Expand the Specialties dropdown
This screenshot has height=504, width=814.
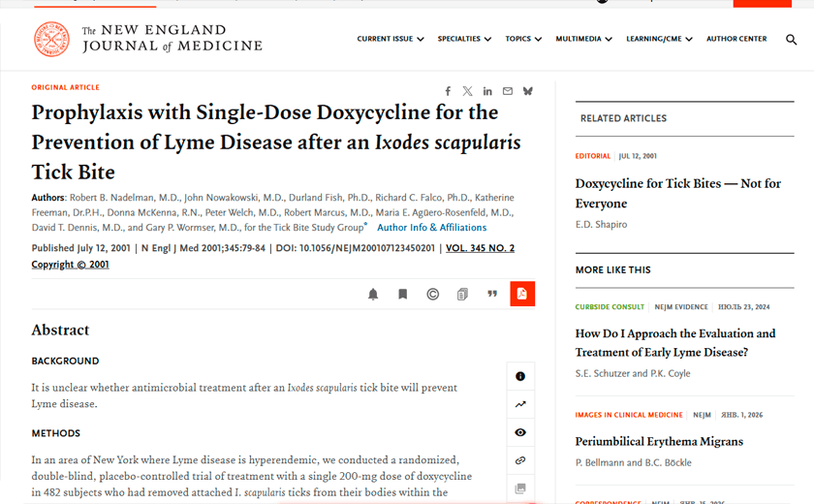pyautogui.click(x=464, y=39)
